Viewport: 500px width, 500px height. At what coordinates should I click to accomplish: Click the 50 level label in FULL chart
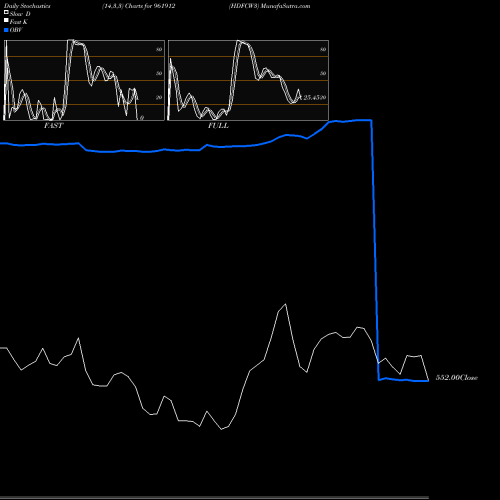click(x=323, y=73)
